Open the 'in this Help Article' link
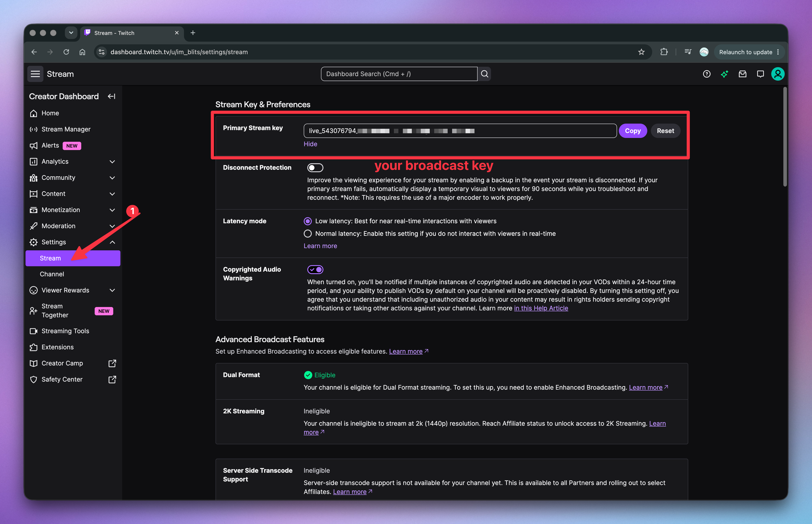Image resolution: width=812 pixels, height=524 pixels. point(541,308)
